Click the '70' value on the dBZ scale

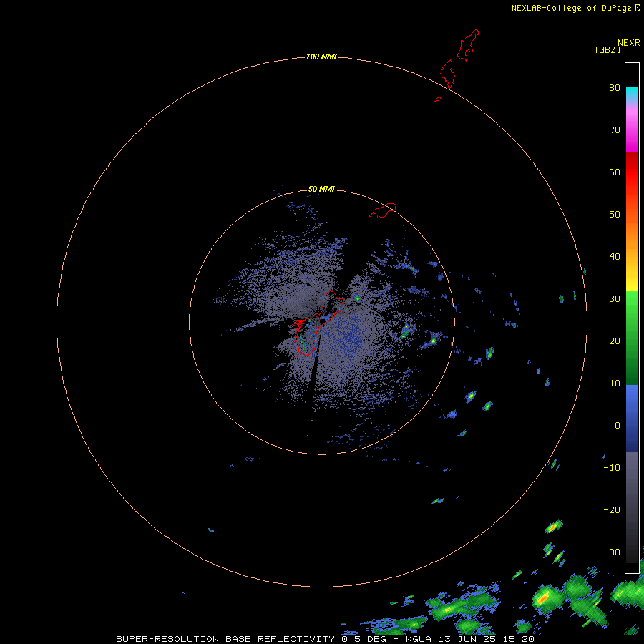point(615,130)
